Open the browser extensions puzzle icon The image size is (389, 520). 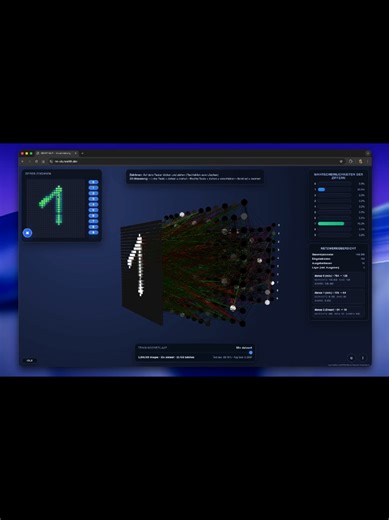(x=351, y=161)
